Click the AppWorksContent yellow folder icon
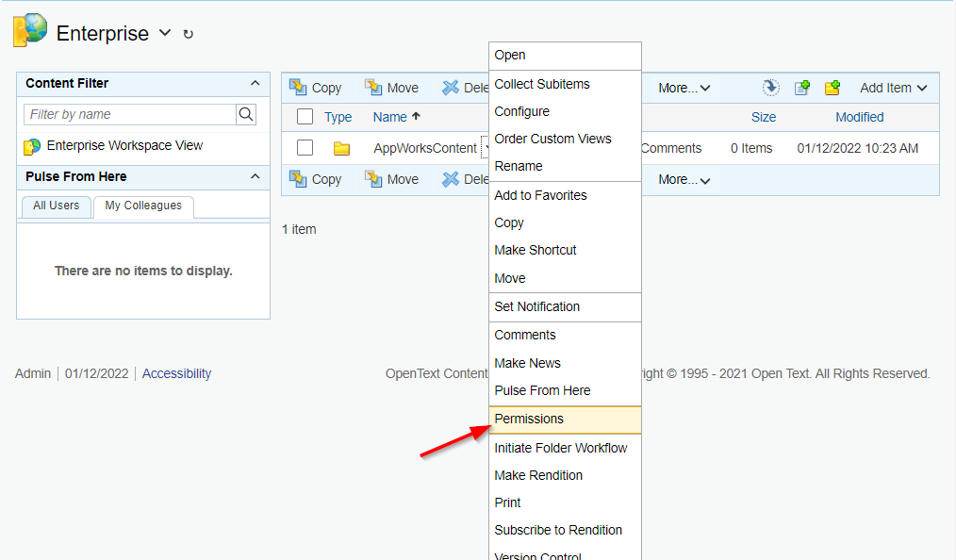Image resolution: width=956 pixels, height=560 pixels. 341,148
